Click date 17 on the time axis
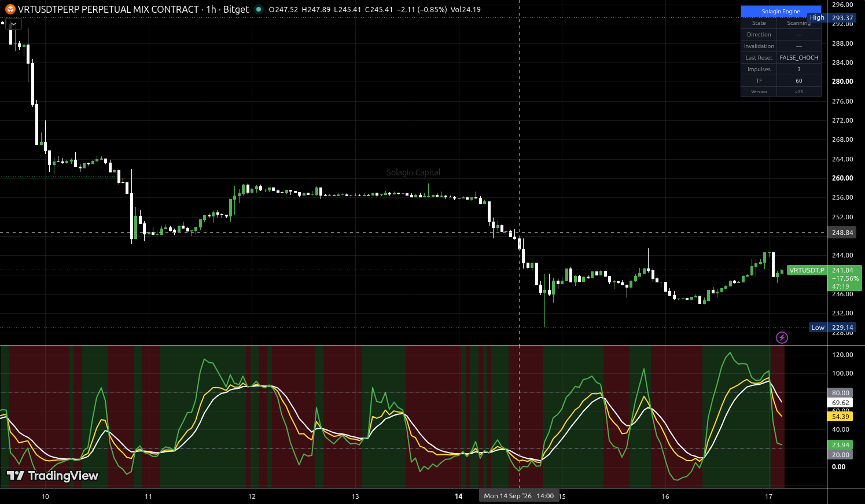 click(769, 496)
